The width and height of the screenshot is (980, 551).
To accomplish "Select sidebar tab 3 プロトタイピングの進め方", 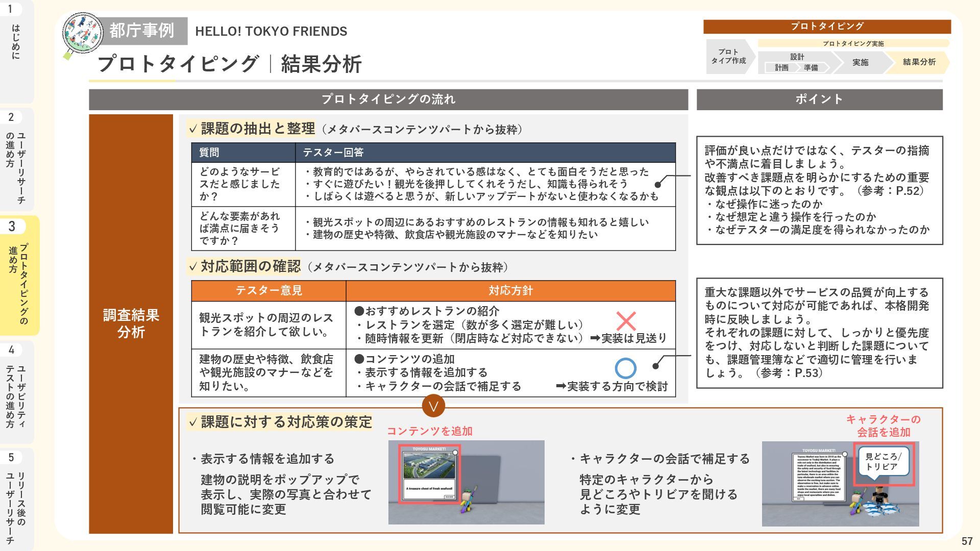I will [x=18, y=275].
